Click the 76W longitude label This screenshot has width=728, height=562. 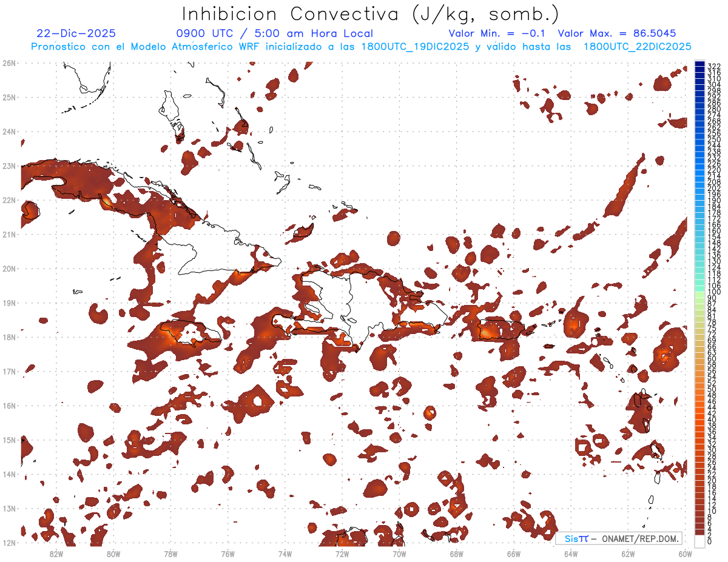[227, 553]
